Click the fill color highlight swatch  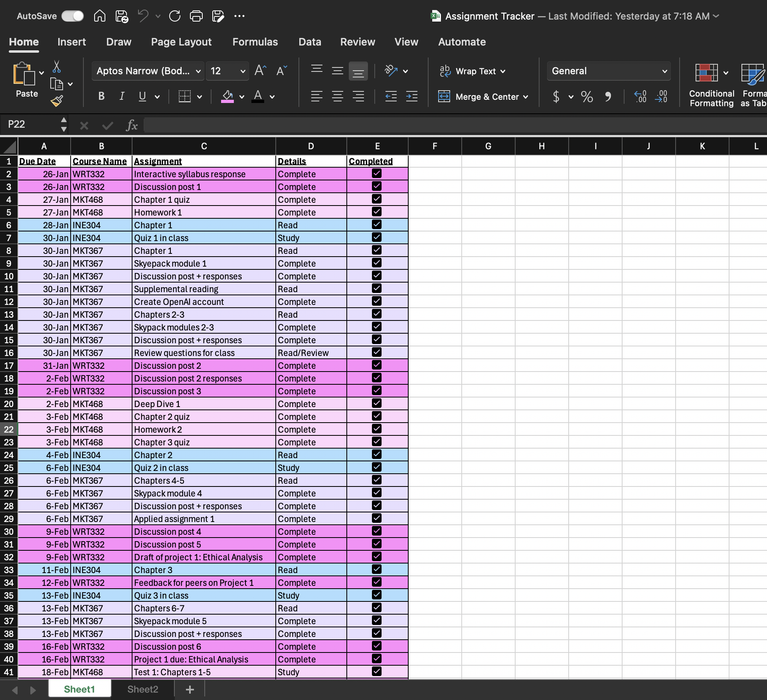tap(227, 96)
